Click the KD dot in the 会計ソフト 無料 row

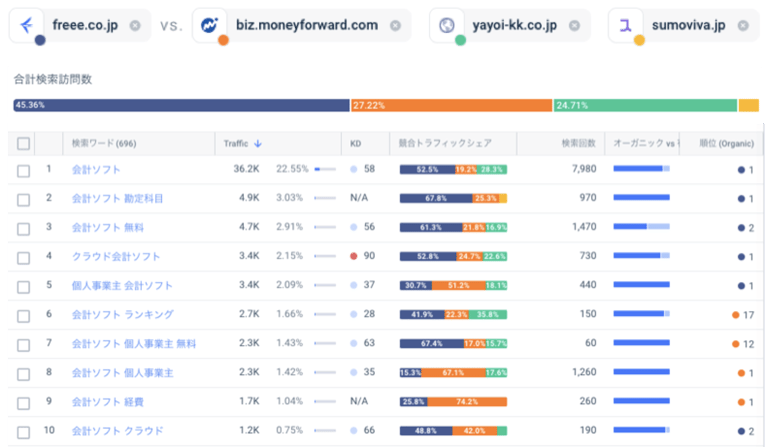(354, 227)
